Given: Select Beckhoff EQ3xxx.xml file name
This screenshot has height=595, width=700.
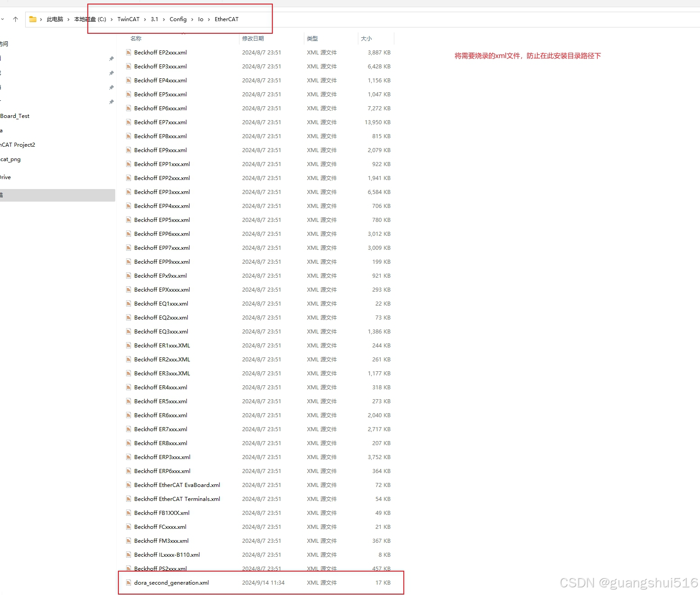Looking at the screenshot, I should [161, 332].
